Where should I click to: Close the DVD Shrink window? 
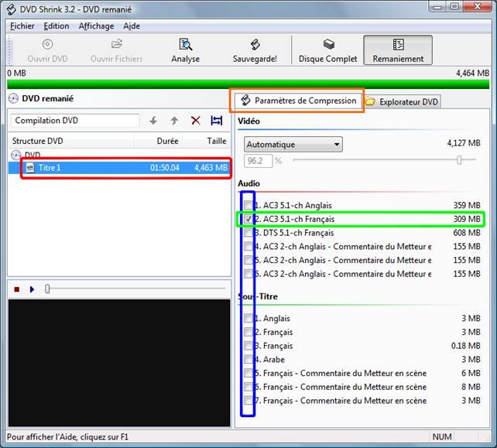click(x=478, y=7)
